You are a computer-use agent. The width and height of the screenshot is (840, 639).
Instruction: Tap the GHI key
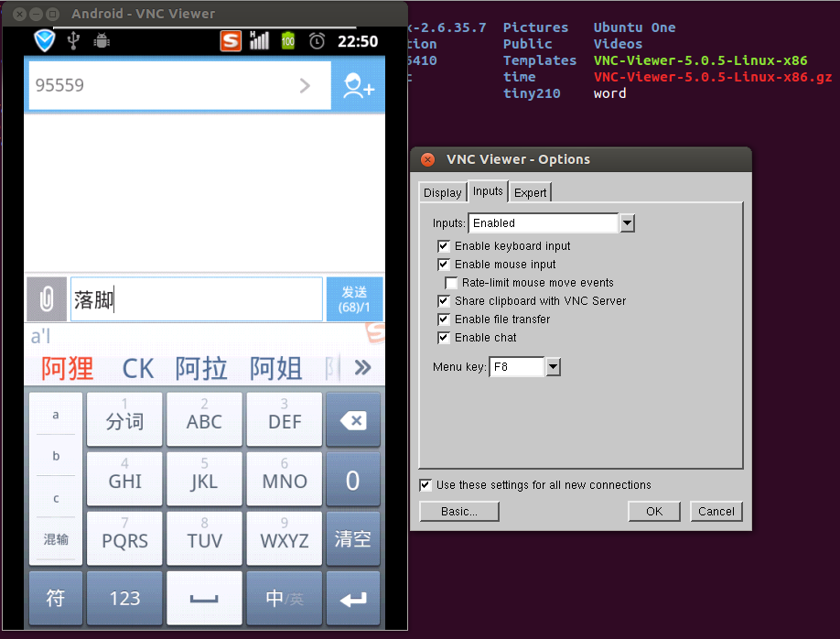[124, 480]
